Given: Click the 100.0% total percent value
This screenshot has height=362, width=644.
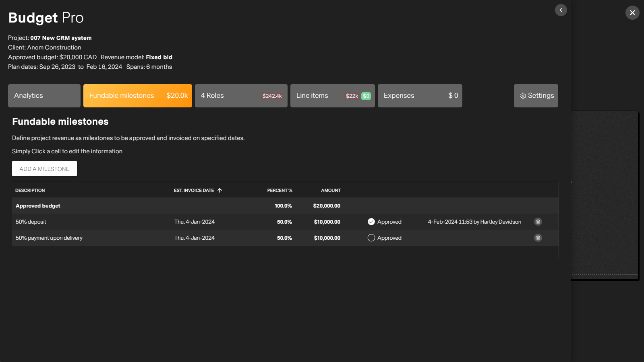Looking at the screenshot, I should pos(283,206).
